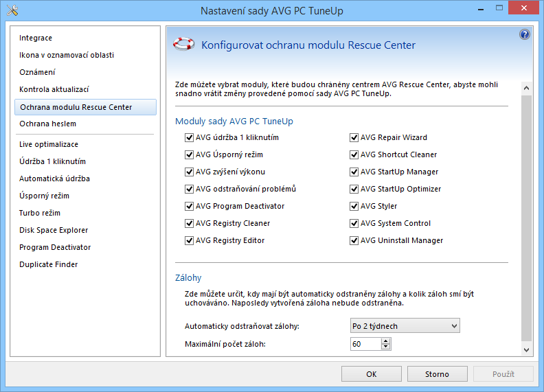
Task: Open the Integrace settings section
Action: tap(36, 38)
